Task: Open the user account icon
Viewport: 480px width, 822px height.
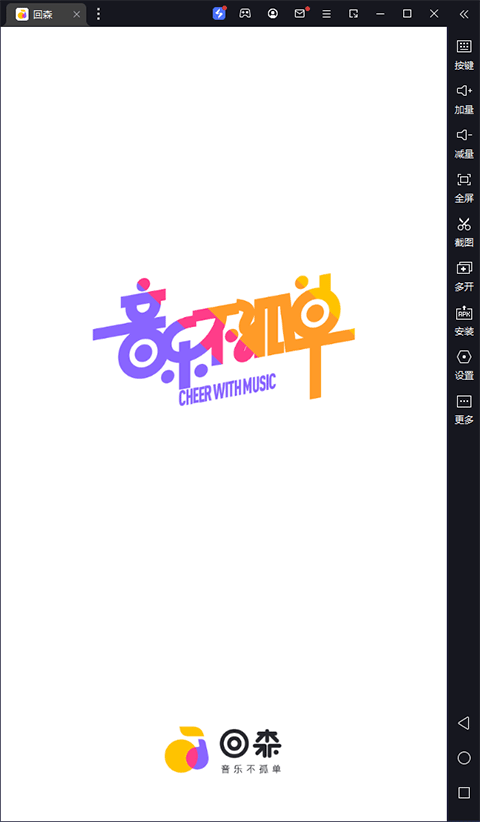Action: click(272, 14)
